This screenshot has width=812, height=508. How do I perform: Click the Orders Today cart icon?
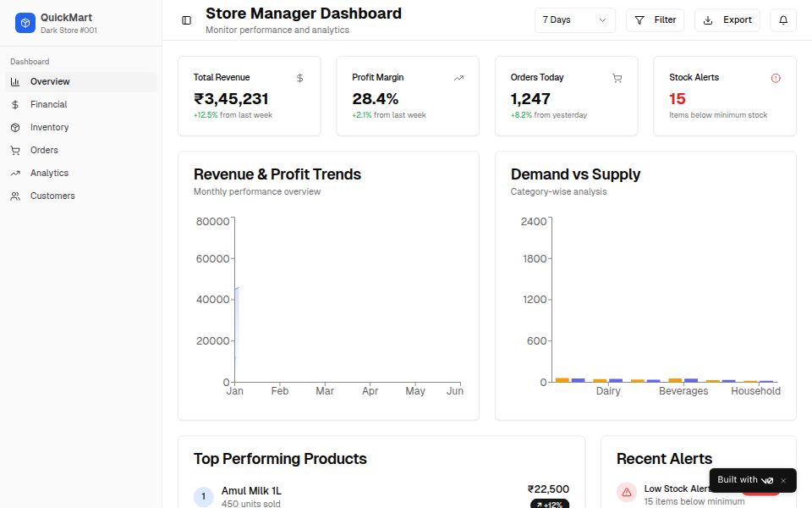click(x=617, y=77)
